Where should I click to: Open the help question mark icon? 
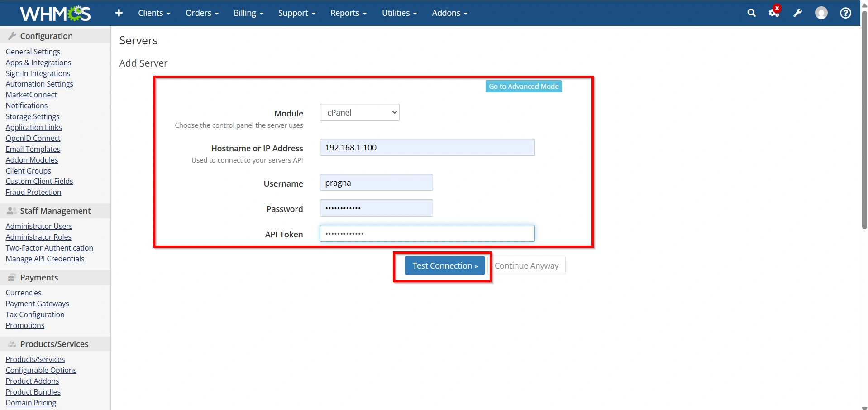[x=845, y=13]
